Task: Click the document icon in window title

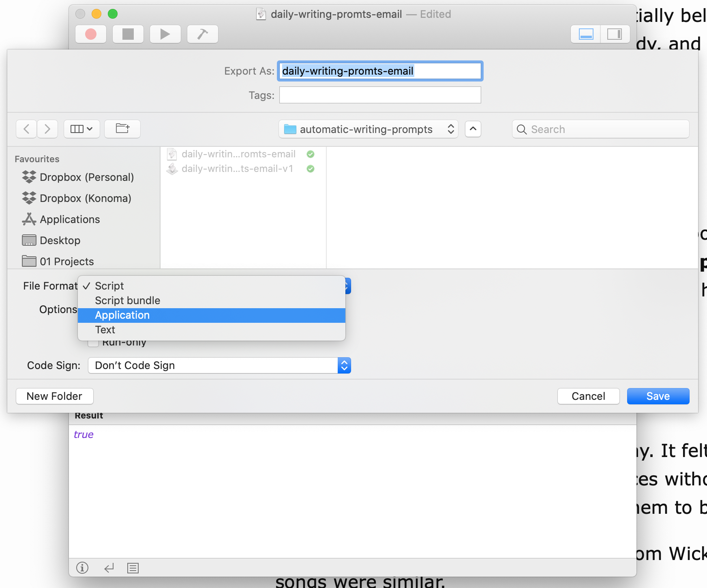Action: [x=261, y=14]
